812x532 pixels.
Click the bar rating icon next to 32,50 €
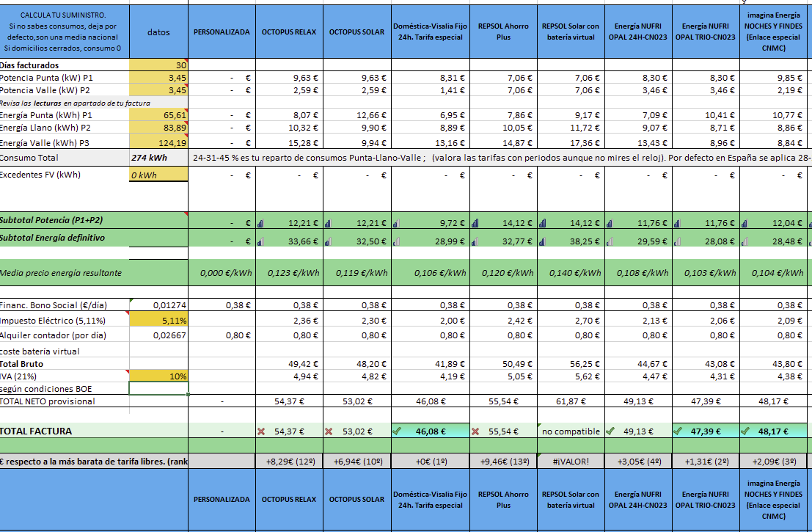tap(328, 241)
